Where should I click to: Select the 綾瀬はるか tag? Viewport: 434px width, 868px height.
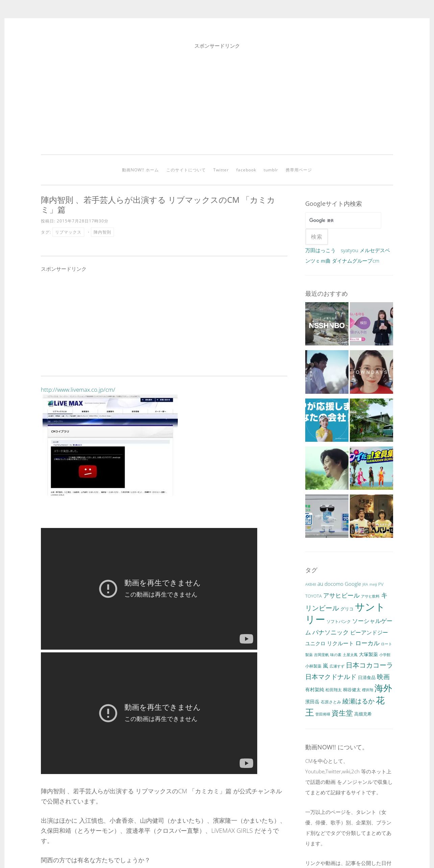(x=358, y=701)
